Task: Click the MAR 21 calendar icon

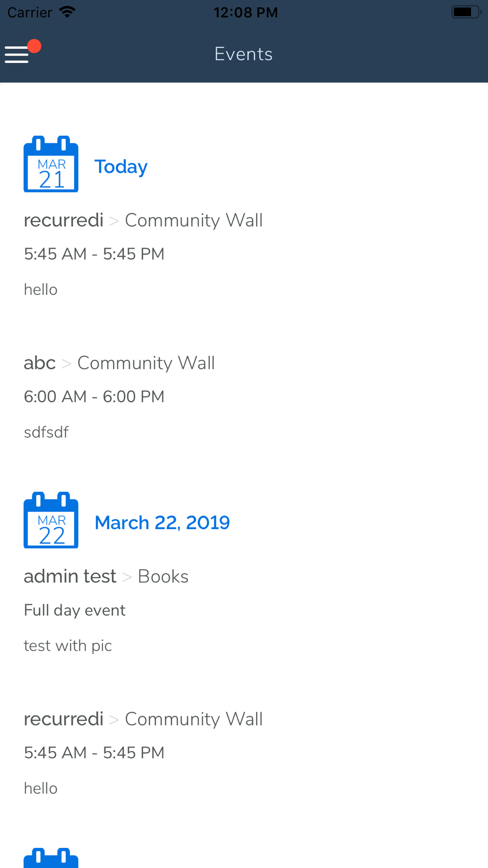Action: pyautogui.click(x=51, y=165)
